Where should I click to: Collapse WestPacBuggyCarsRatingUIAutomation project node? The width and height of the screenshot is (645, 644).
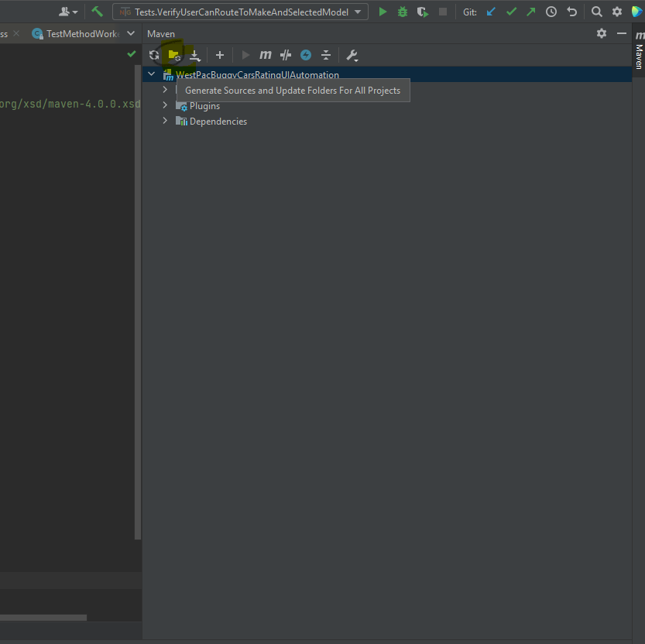(x=152, y=74)
